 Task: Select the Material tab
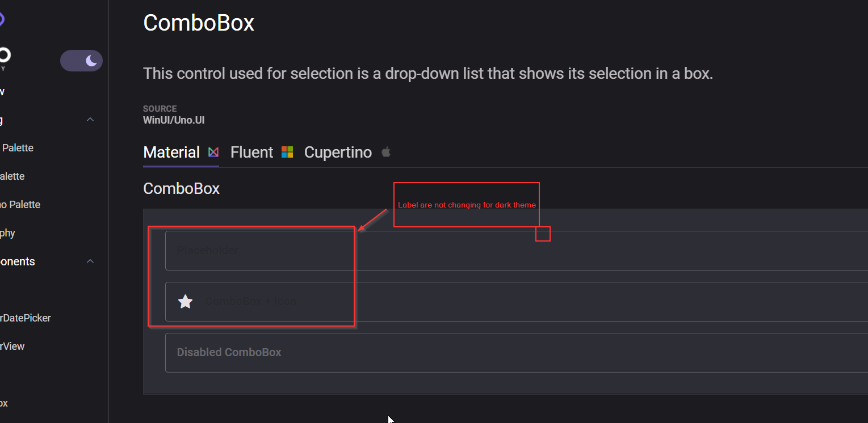pos(171,152)
